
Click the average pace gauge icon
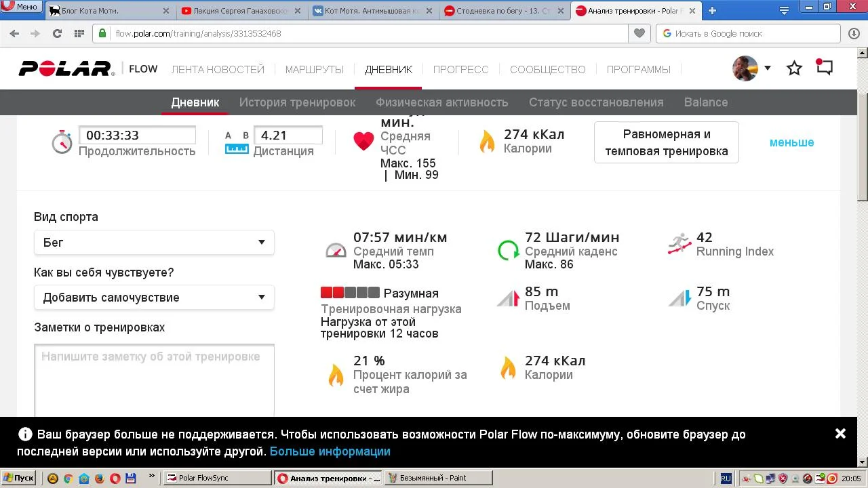pos(336,250)
